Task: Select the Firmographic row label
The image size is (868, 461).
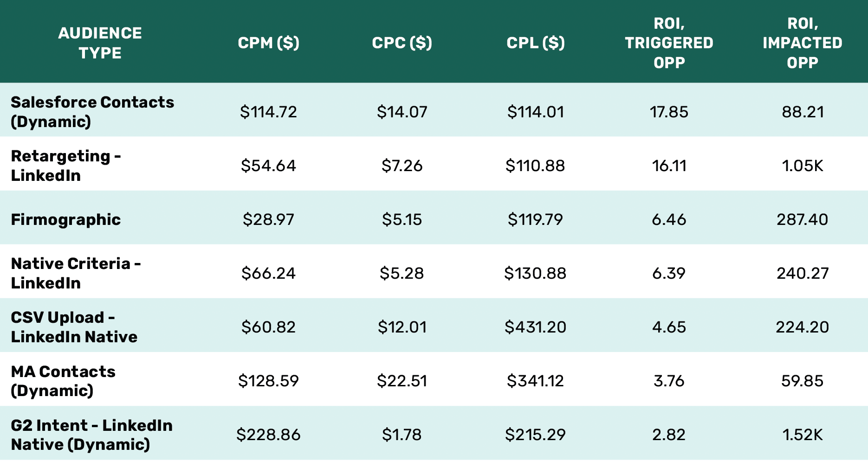Action: point(66,219)
